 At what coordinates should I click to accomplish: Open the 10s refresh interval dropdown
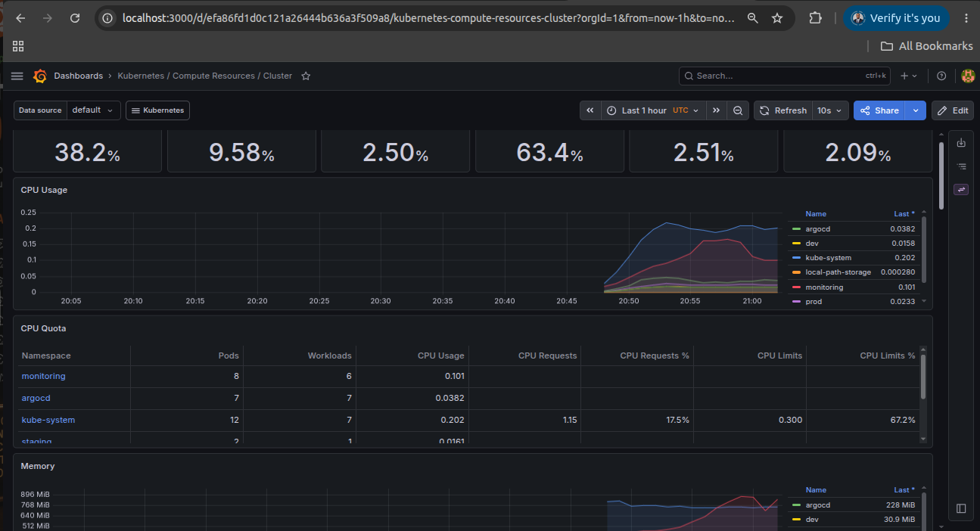pos(830,110)
